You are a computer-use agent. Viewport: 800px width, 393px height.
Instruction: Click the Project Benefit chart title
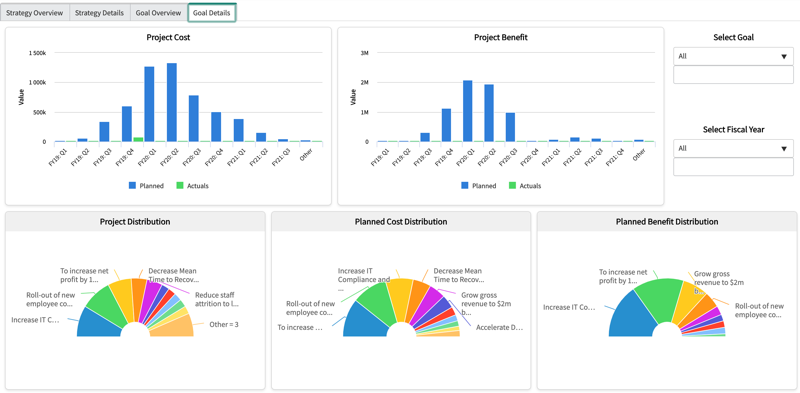coord(501,37)
